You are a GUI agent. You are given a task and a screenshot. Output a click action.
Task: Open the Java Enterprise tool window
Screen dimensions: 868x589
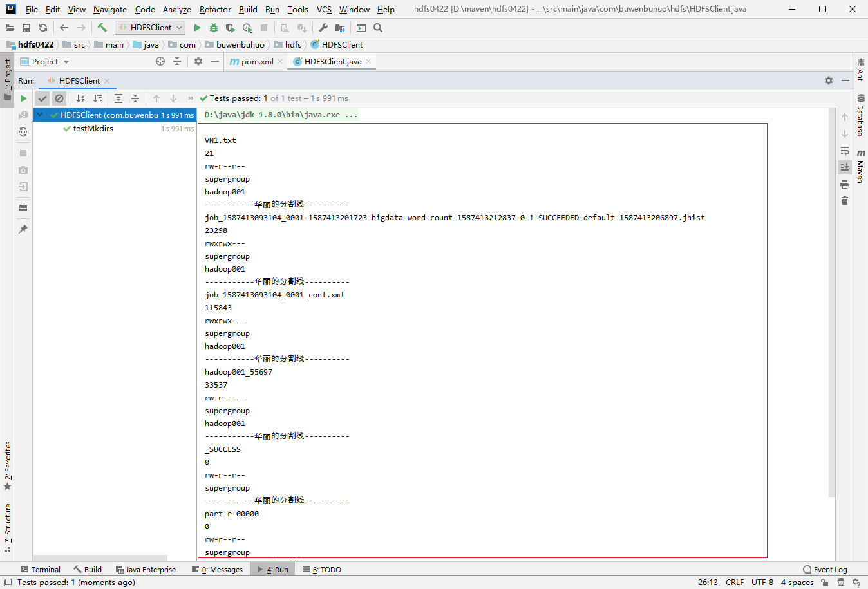click(x=146, y=570)
